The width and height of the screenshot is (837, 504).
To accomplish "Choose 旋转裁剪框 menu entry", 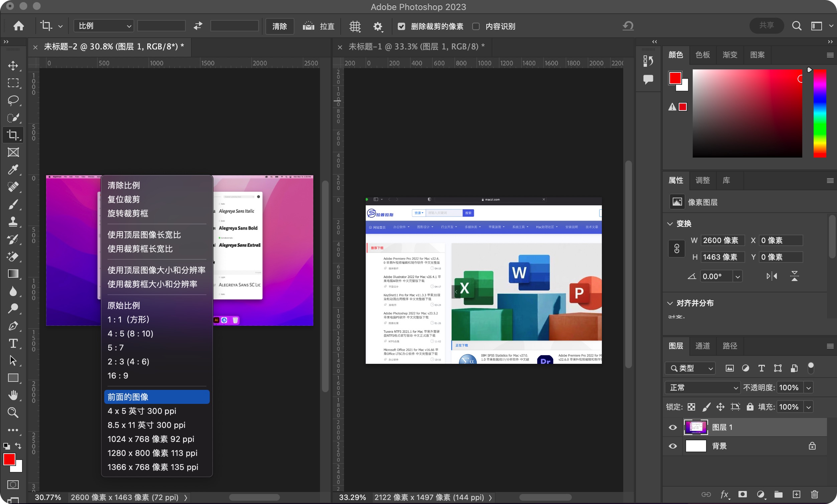I will [x=157, y=214].
